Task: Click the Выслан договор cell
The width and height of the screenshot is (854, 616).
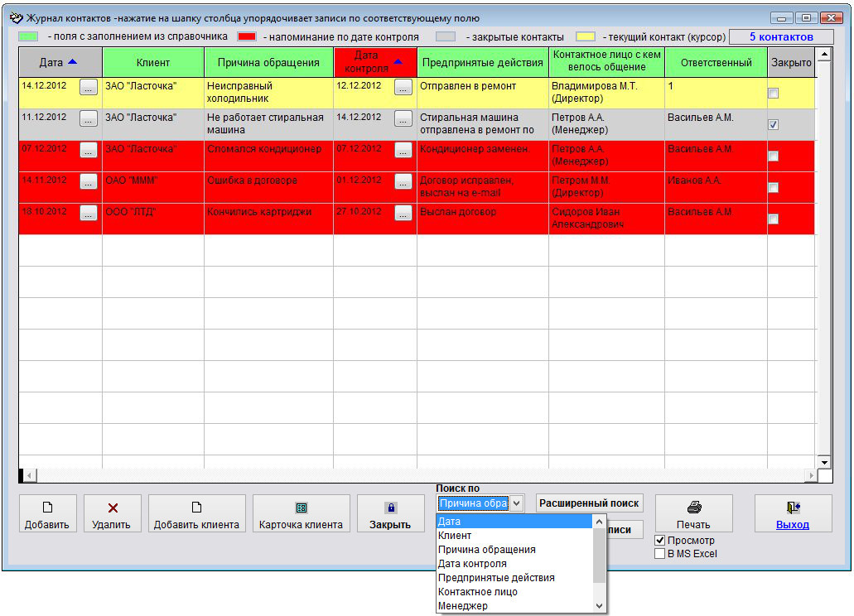Action: pyautogui.click(x=483, y=219)
